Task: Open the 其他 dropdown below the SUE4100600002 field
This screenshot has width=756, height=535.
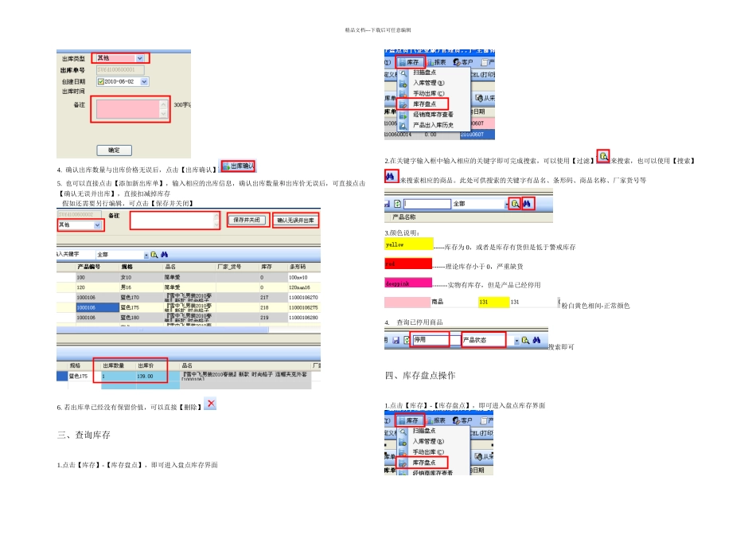Action: (x=97, y=225)
